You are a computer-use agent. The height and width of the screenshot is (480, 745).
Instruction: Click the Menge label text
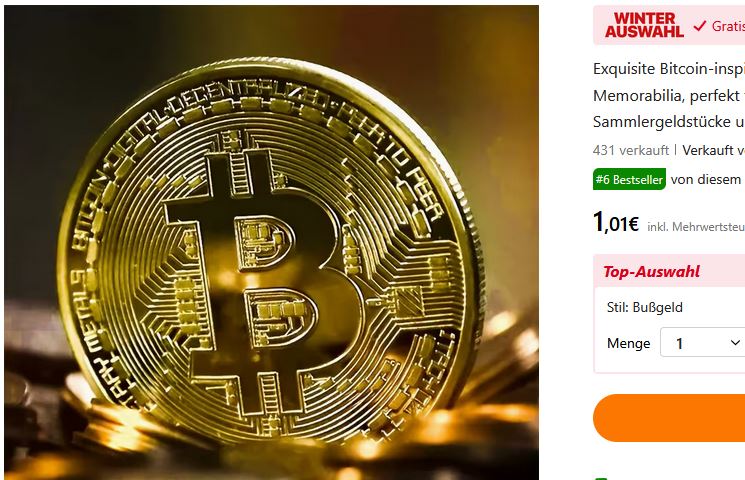click(629, 343)
